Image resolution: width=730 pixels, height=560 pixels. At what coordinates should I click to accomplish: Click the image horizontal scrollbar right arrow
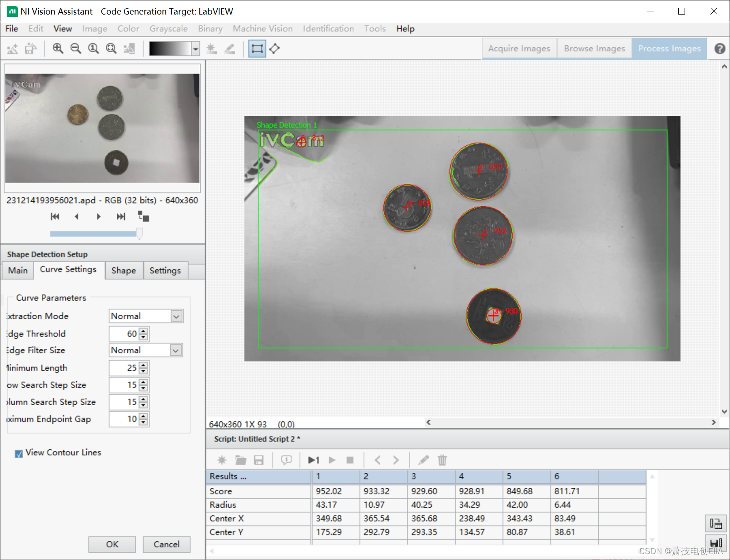714,422
